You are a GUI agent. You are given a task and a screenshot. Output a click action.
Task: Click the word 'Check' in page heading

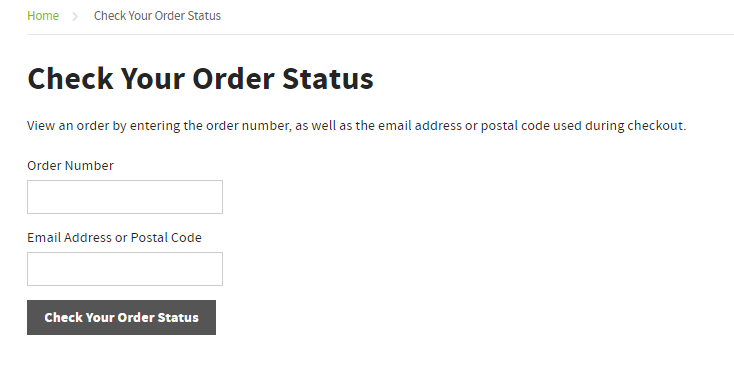(x=70, y=78)
